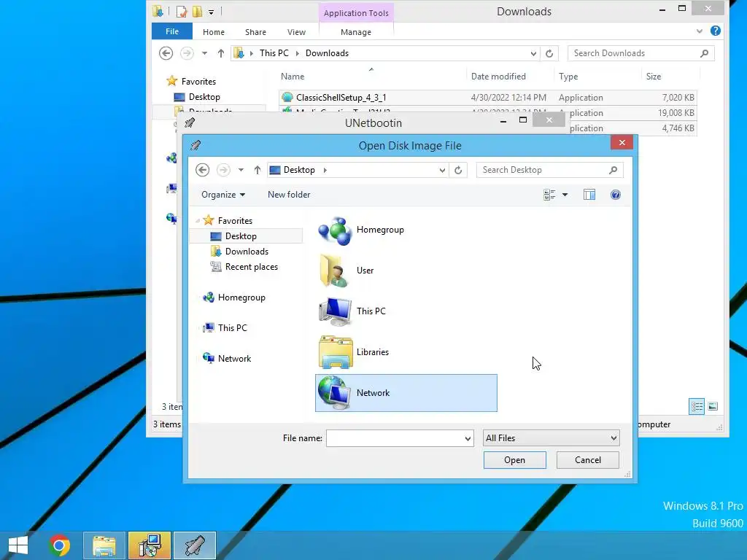Viewport: 747px width, 560px height.
Task: Click the Search Downloads field
Action: (634, 53)
